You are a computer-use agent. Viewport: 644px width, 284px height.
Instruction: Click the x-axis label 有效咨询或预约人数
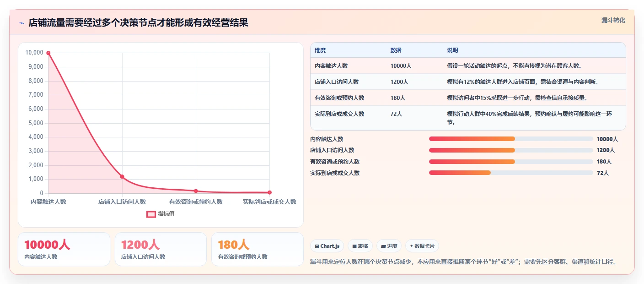[196, 202]
